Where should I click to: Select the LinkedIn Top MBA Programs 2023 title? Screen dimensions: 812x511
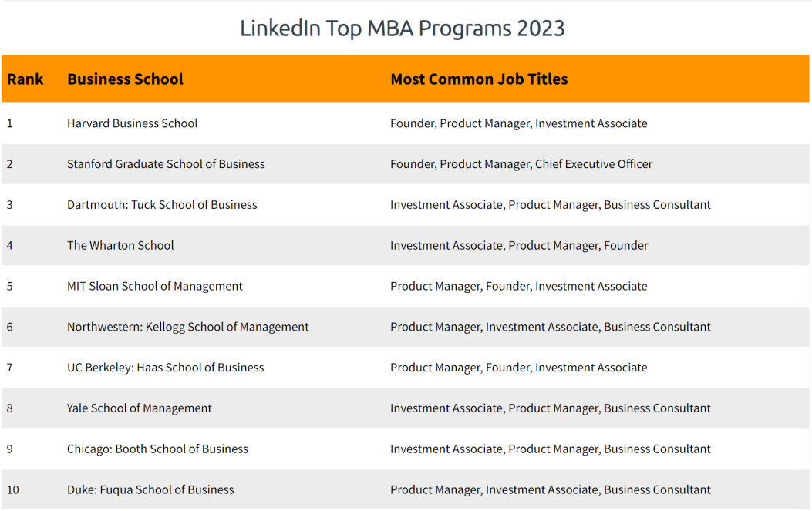click(x=402, y=29)
